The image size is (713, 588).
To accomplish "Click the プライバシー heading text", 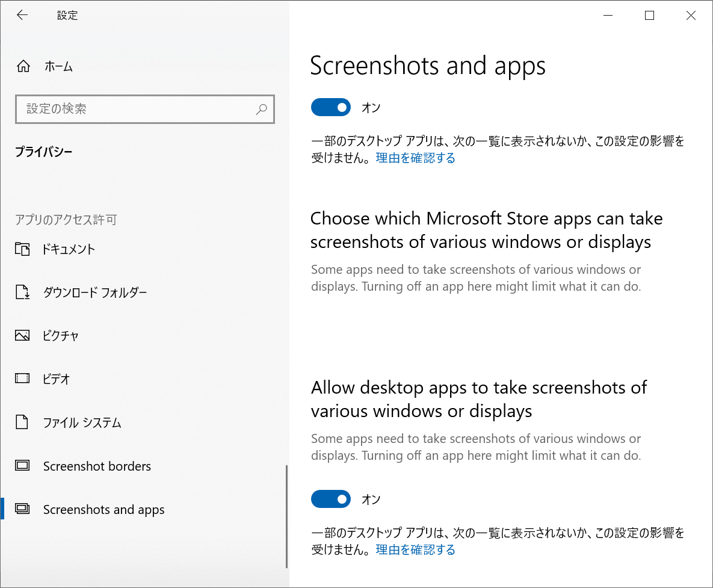I will point(44,152).
